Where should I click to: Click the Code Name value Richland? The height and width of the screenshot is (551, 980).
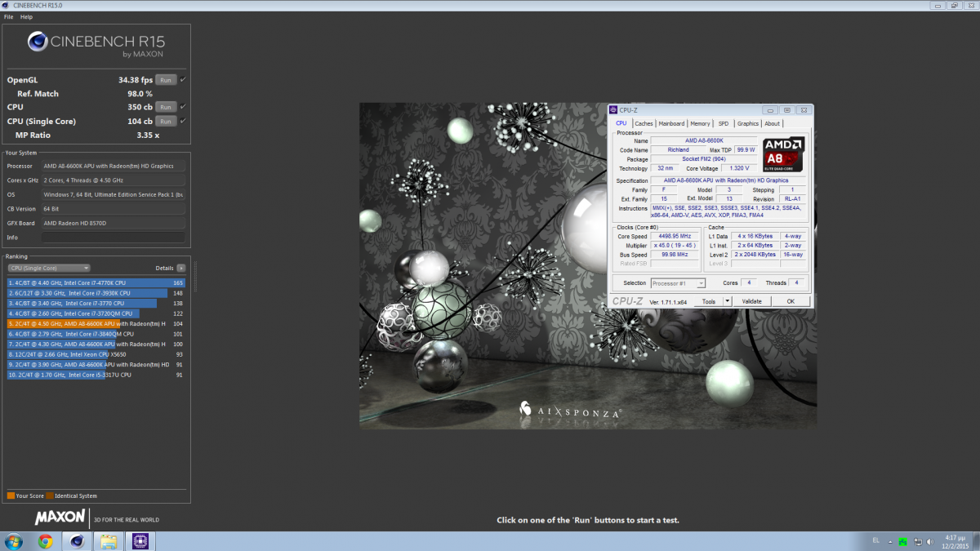pos(678,149)
